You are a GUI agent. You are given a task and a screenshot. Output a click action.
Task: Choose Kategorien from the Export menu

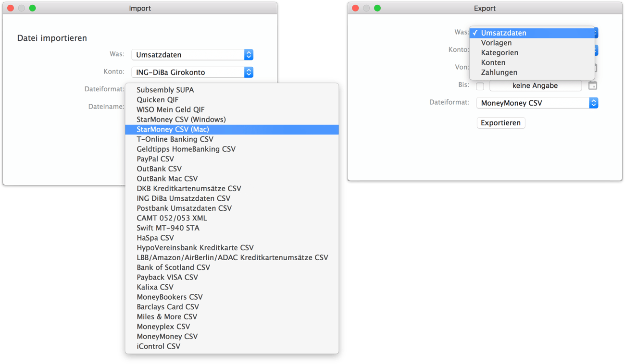coord(532,52)
